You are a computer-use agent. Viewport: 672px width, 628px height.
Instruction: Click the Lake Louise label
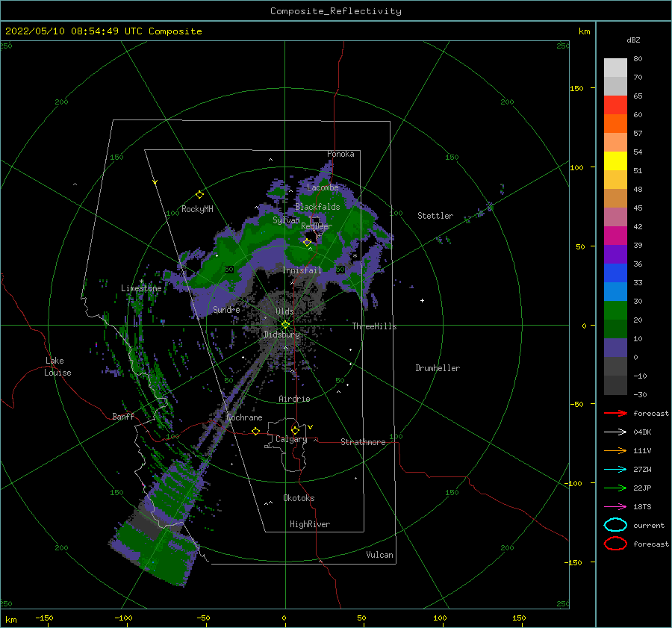pos(57,367)
